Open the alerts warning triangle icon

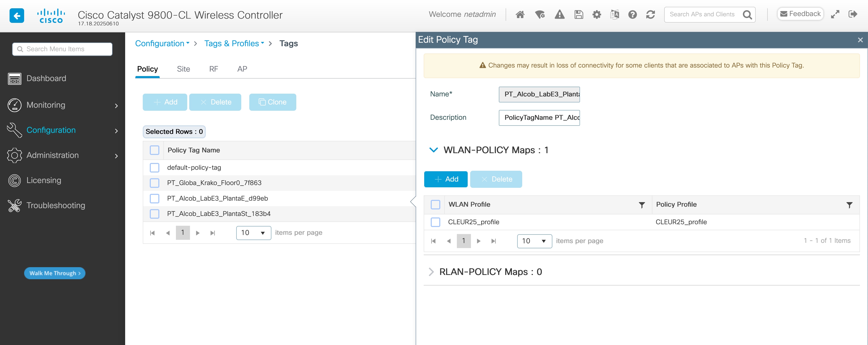coord(559,15)
